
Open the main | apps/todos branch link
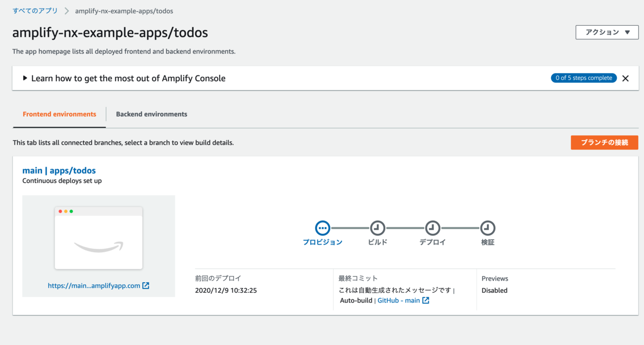(59, 170)
